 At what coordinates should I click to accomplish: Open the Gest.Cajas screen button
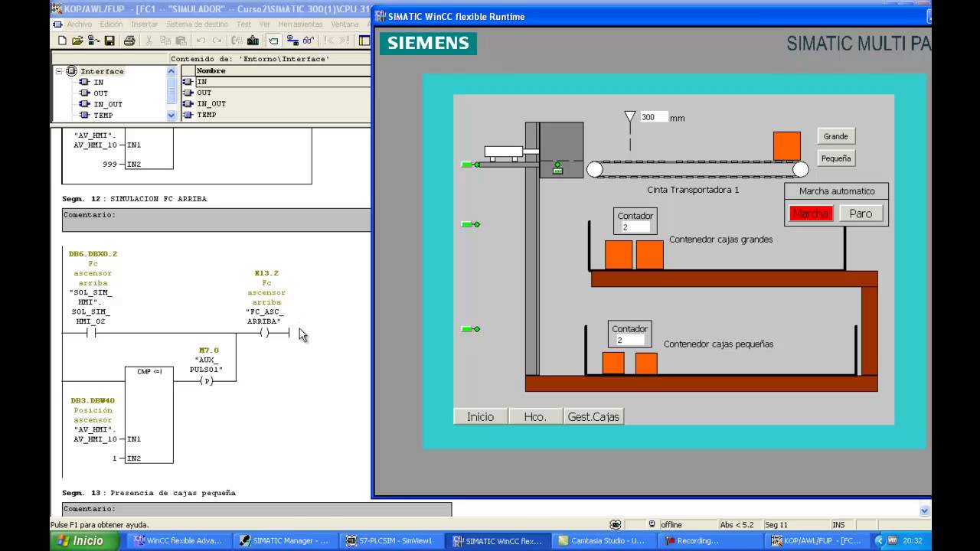(x=593, y=416)
